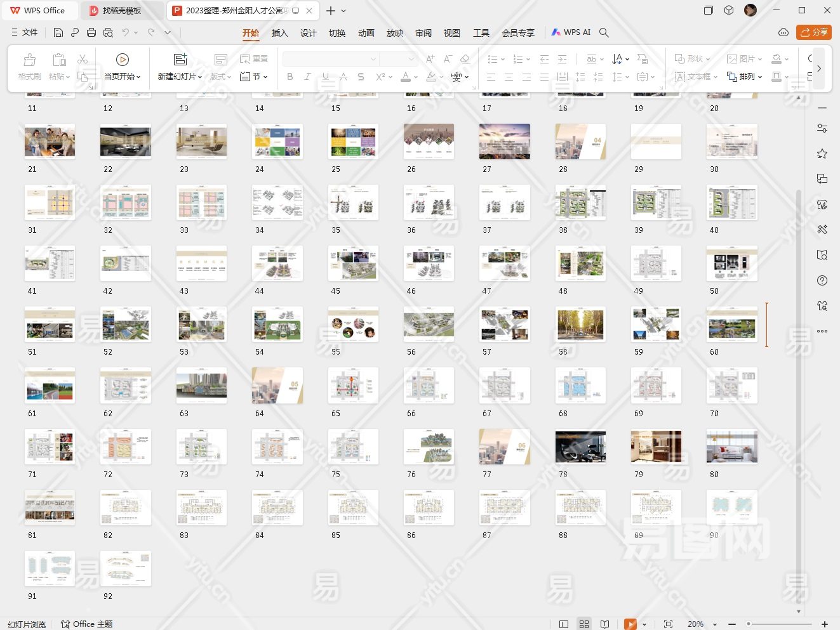
Task: Switch to the 视图 (View) ribbon tab
Action: point(451,33)
